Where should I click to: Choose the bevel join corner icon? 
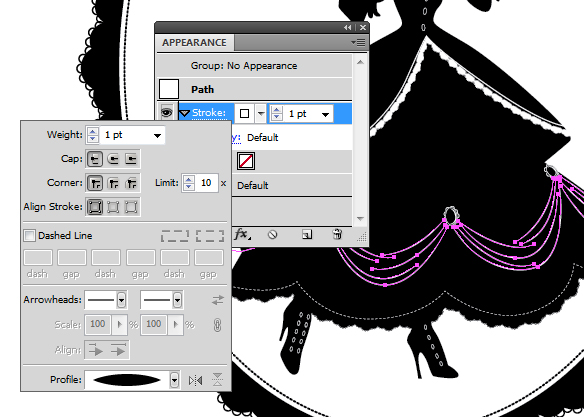point(131,183)
